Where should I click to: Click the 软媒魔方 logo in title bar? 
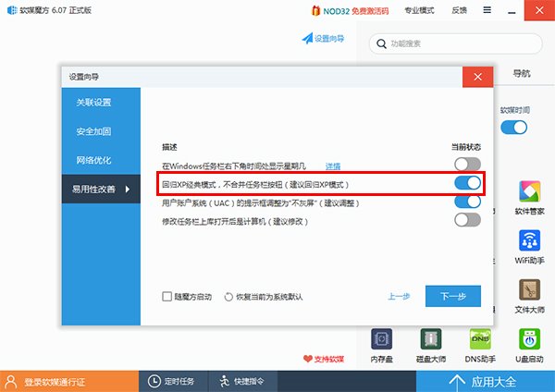coord(12,10)
